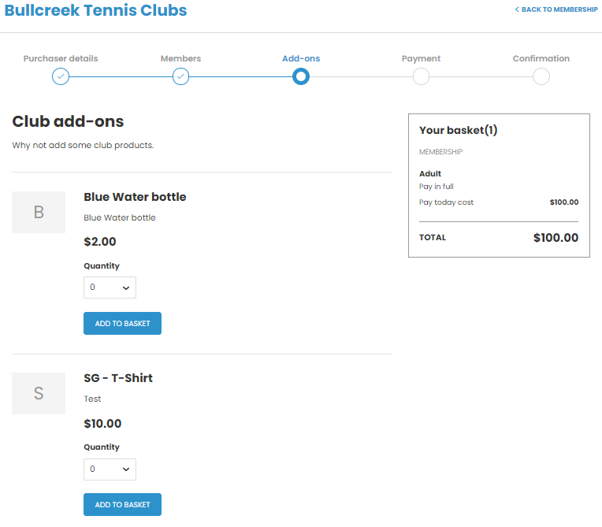This screenshot has height=527, width=602.
Task: Select the Purchaser details step label
Action: (x=61, y=58)
